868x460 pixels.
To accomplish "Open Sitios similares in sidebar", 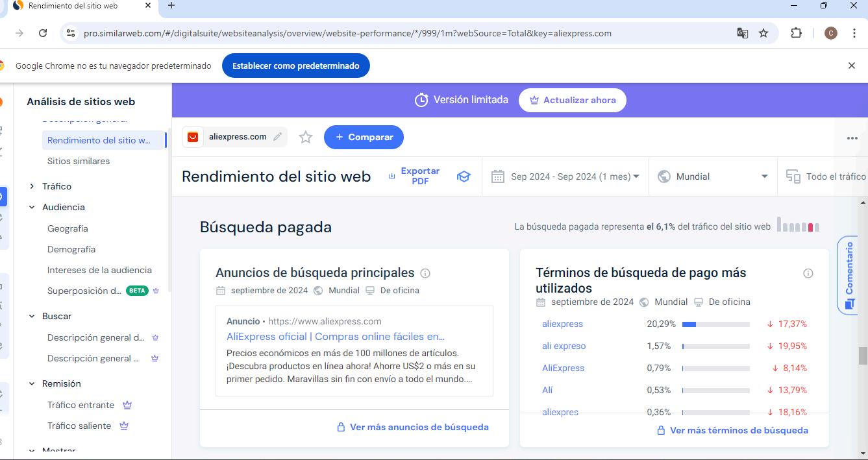I will 79,161.
